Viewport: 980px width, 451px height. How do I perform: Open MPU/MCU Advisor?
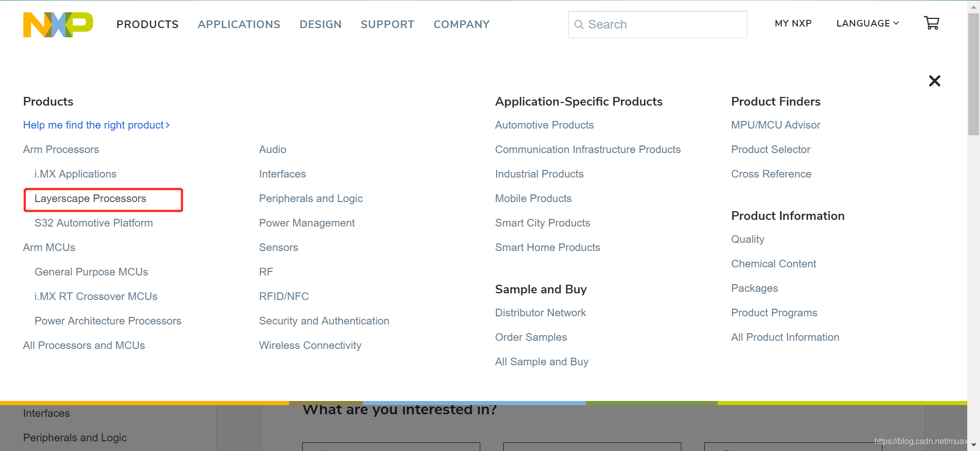(x=775, y=125)
